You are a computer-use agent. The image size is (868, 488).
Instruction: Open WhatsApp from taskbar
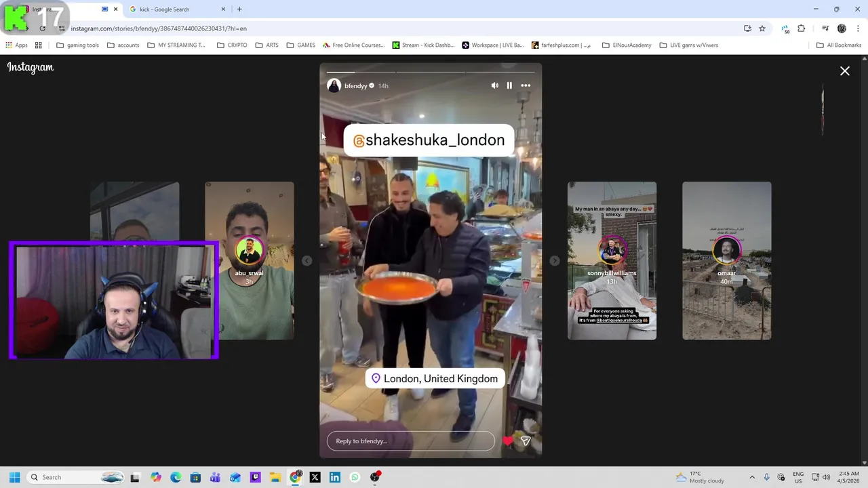[355, 477]
